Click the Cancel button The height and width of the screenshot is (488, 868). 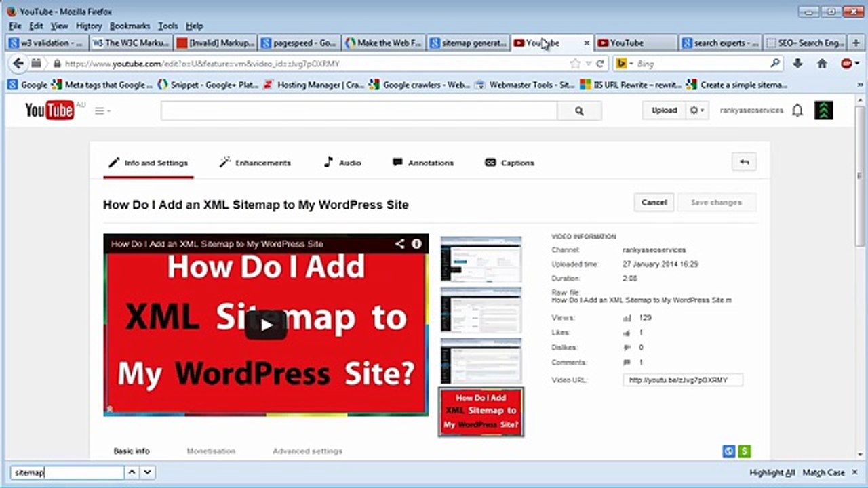(x=654, y=202)
